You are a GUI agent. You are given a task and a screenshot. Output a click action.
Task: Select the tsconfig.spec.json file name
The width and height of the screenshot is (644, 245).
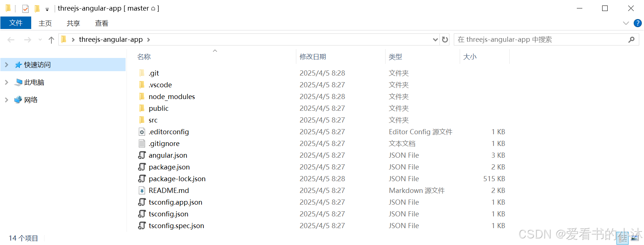[x=176, y=226]
